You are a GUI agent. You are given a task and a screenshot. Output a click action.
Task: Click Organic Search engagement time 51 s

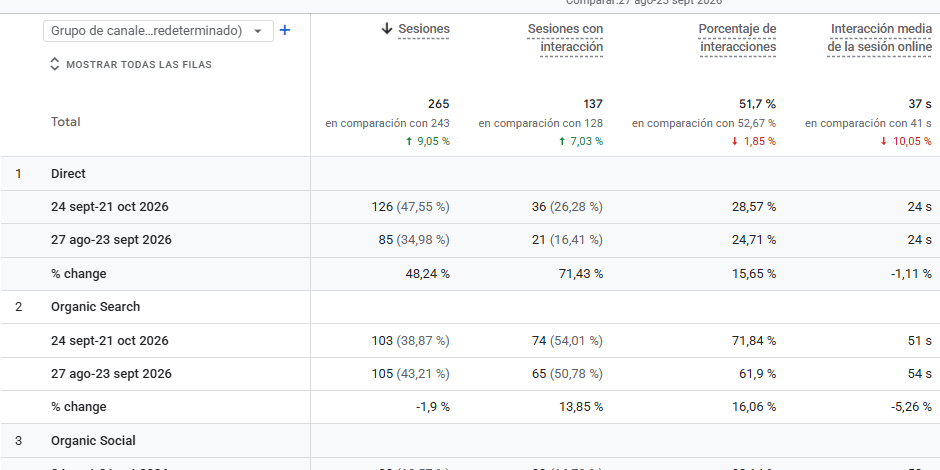(x=920, y=341)
